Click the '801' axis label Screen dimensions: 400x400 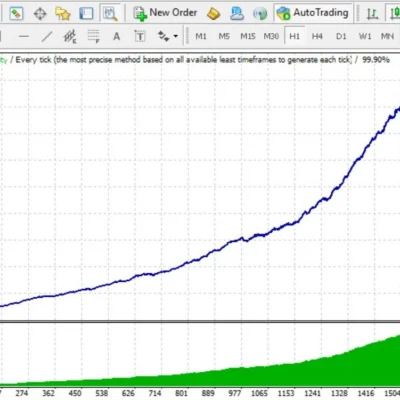pos(181,393)
